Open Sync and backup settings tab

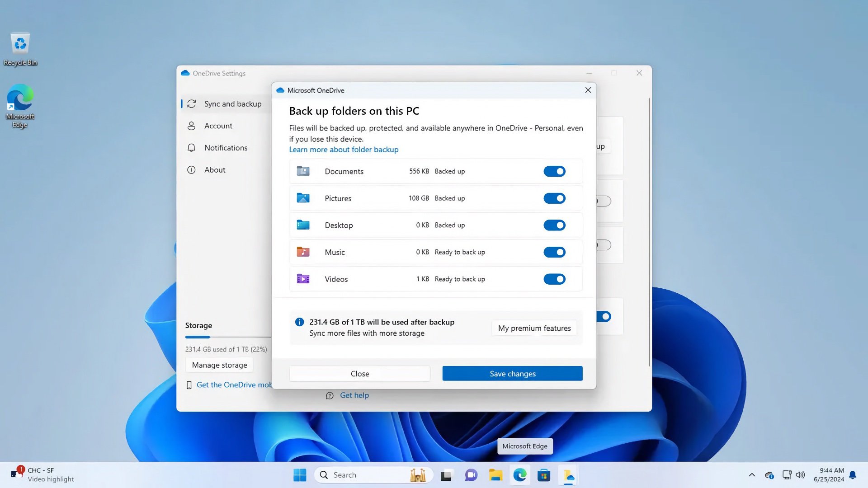point(224,104)
